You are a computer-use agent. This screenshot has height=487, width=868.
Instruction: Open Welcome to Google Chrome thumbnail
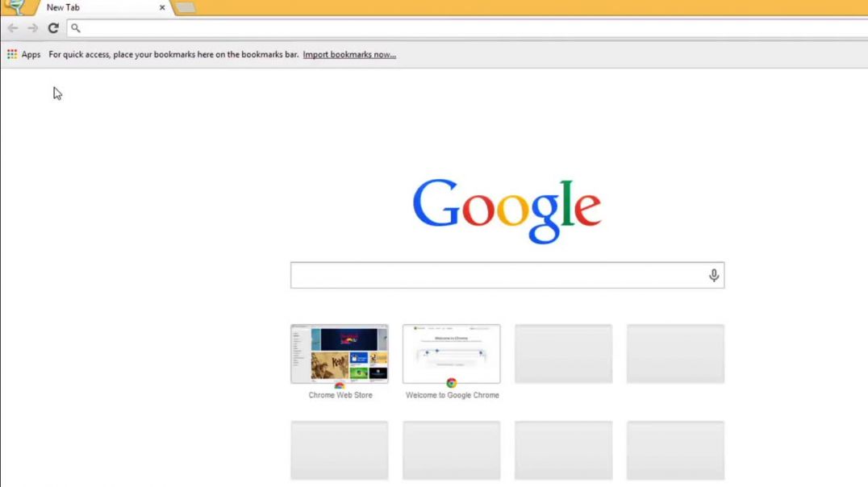[x=452, y=354]
